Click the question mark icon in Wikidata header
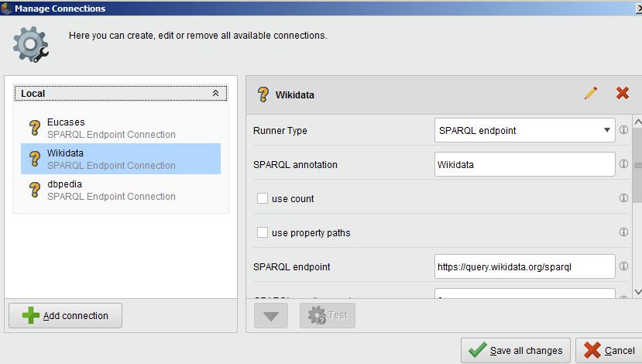Image resolution: width=642 pixels, height=364 pixels. click(263, 94)
